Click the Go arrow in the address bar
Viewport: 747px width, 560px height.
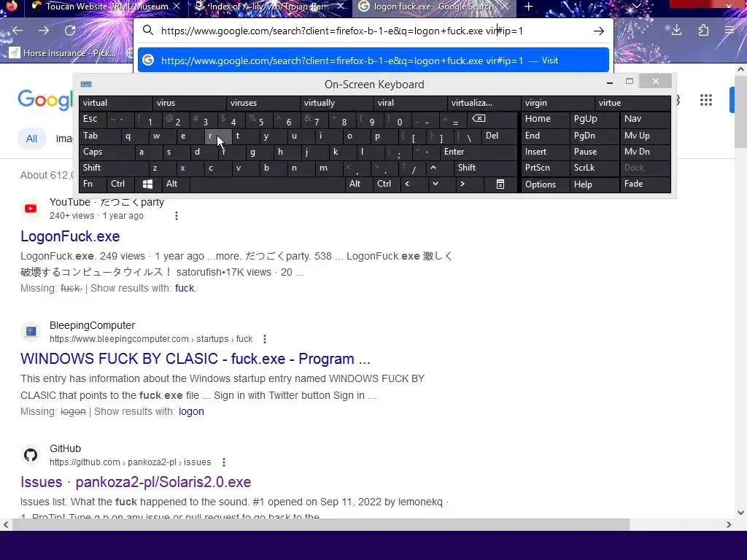[599, 31]
